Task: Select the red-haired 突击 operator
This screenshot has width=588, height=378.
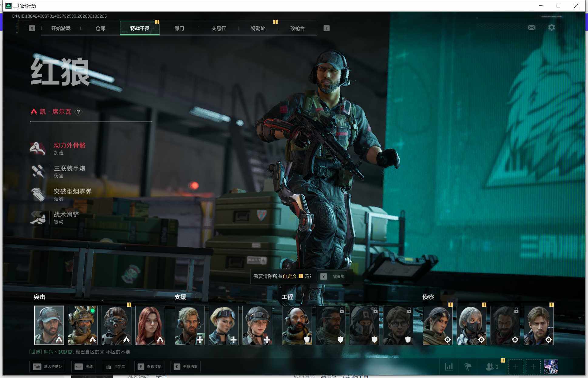Action: [150, 325]
